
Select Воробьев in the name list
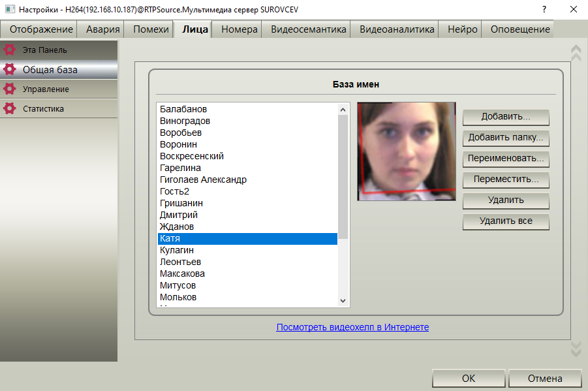click(x=247, y=133)
